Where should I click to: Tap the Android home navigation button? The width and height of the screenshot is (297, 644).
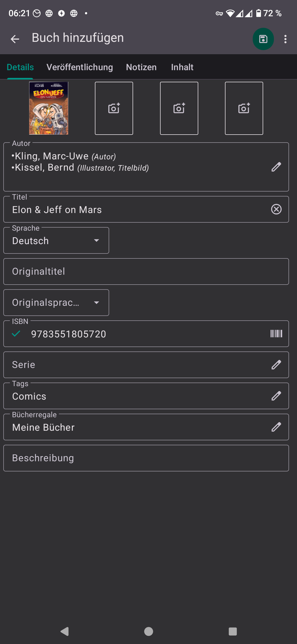148,631
